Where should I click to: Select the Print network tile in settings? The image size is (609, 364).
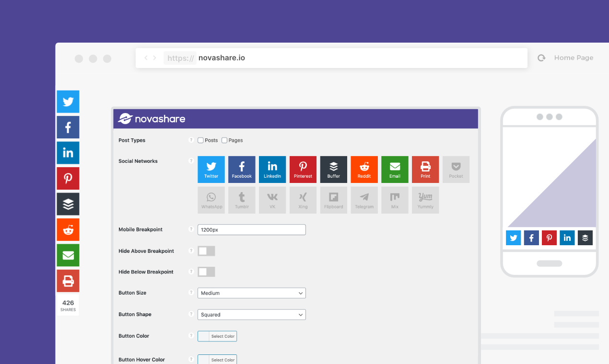[425, 170]
